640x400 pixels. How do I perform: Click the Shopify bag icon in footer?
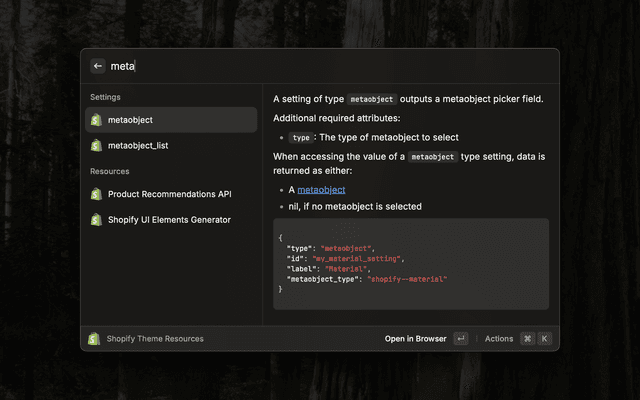point(94,339)
